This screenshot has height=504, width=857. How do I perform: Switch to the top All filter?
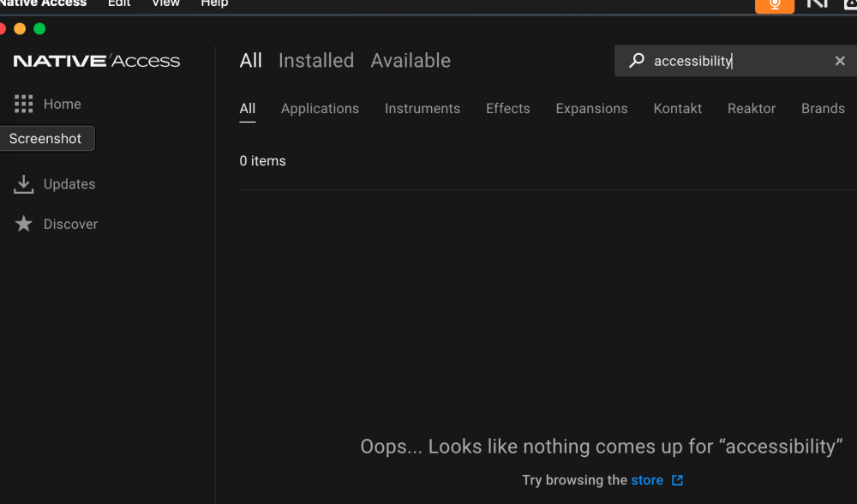click(251, 61)
